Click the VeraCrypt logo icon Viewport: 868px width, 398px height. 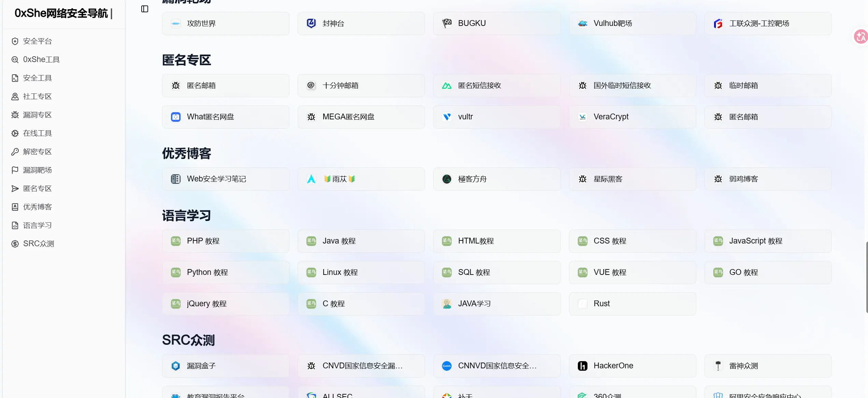click(x=583, y=117)
